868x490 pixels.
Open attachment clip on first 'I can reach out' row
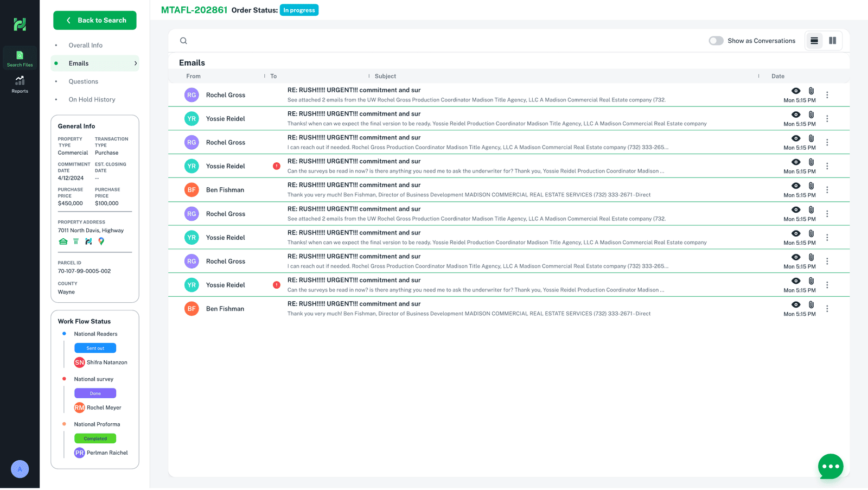tap(811, 138)
